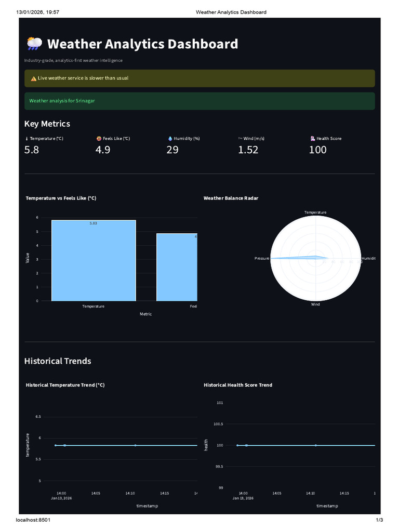
Task: Click the 'health' y-axis label of trend chart
Action: (206, 445)
